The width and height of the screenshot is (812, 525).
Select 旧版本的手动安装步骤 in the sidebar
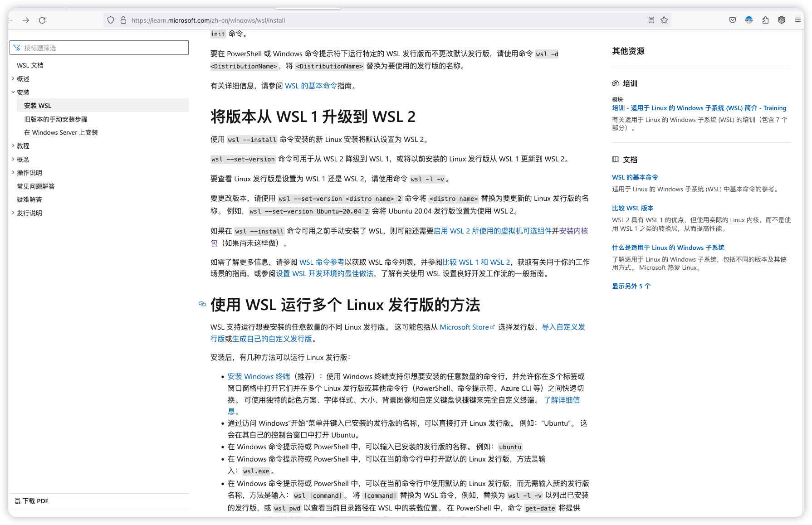pos(56,119)
